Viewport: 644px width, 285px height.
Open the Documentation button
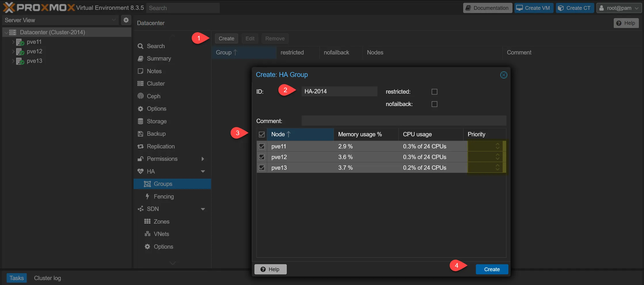(x=487, y=8)
